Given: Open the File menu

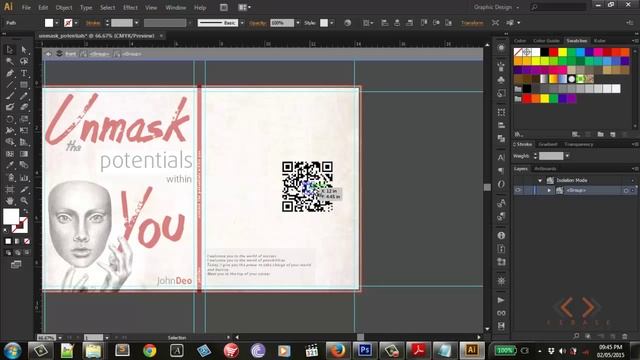Looking at the screenshot, I should (x=26, y=7).
